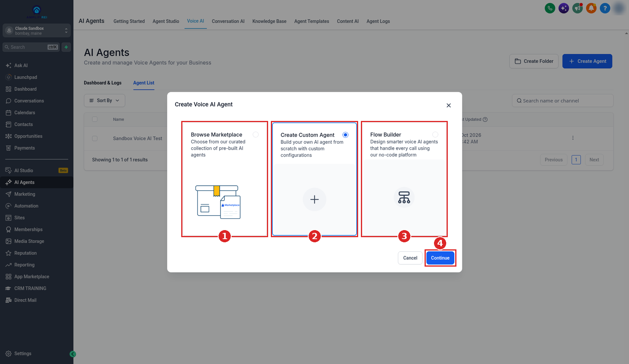Click the megaphone announcements icon
629x364 pixels.
coord(578,8)
